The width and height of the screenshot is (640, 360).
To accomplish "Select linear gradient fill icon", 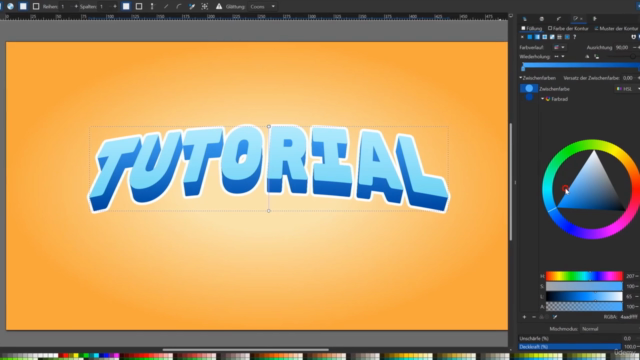I will (537, 37).
